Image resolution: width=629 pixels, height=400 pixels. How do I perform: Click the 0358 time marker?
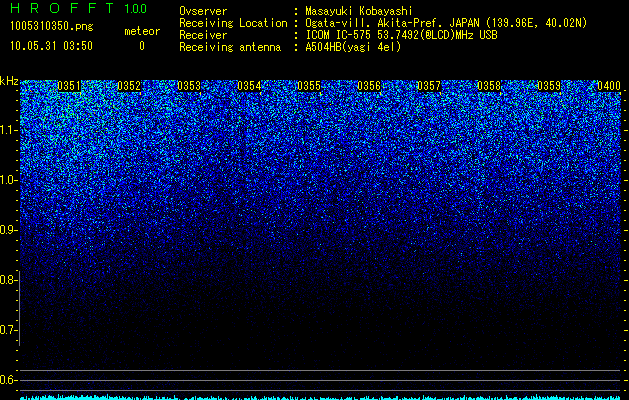[x=489, y=86]
